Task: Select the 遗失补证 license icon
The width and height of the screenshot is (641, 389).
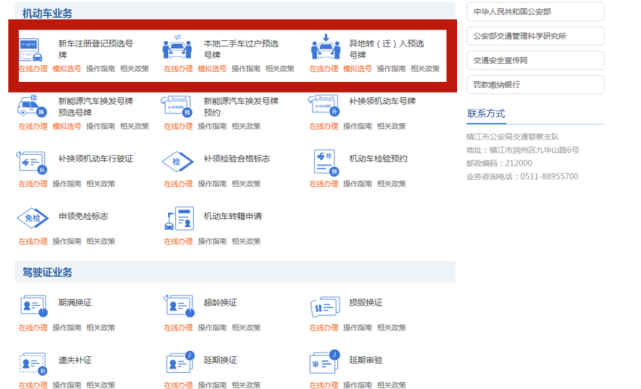Action: [x=33, y=364]
